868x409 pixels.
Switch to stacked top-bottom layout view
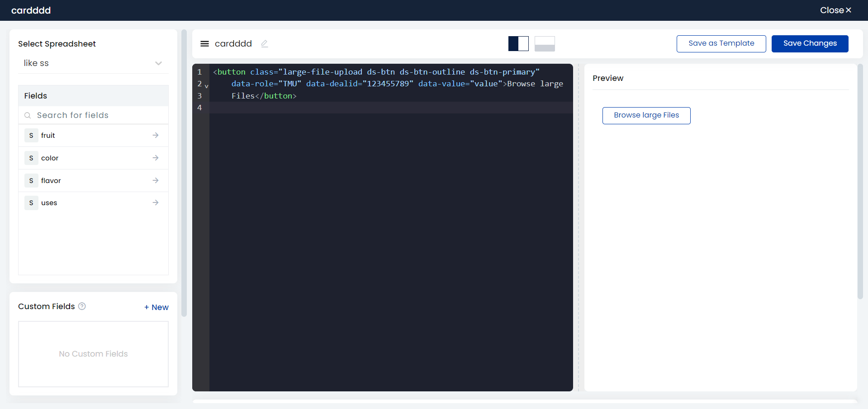click(x=545, y=44)
